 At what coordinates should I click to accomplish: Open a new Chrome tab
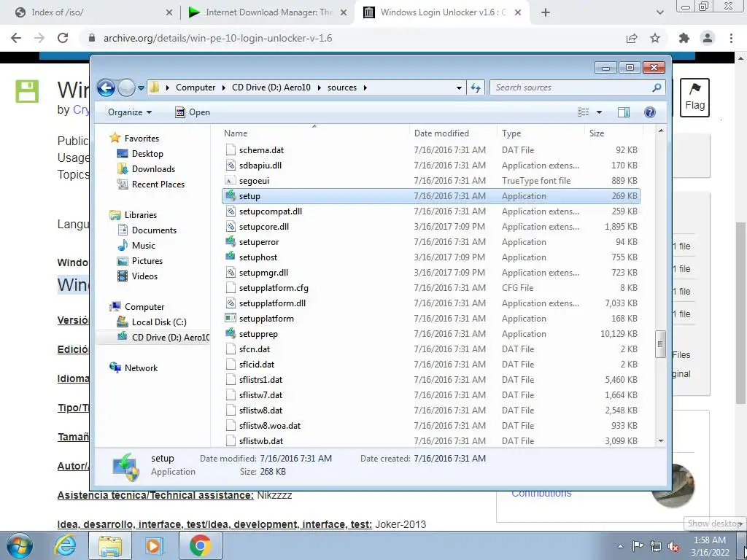[546, 12]
